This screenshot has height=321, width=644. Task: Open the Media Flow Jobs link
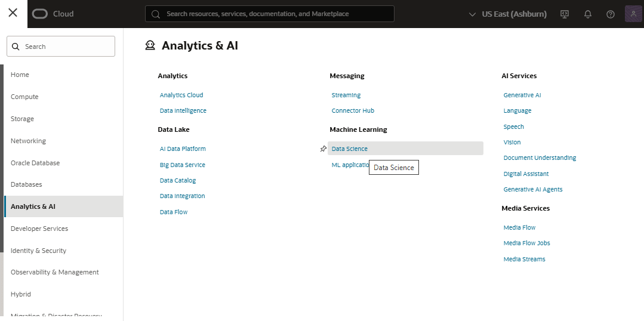(526, 243)
